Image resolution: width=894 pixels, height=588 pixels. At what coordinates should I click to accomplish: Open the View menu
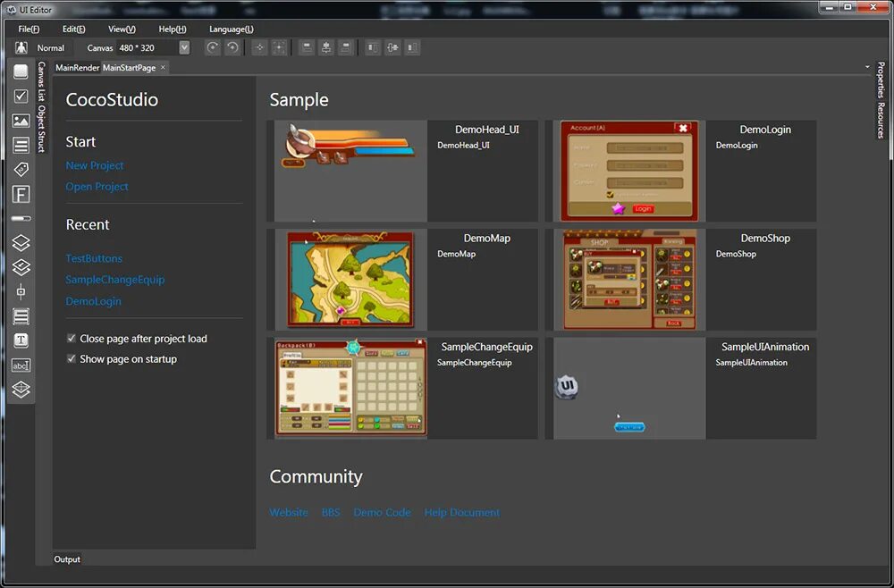click(122, 29)
